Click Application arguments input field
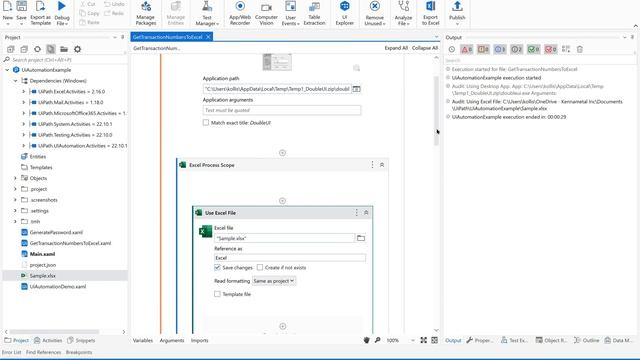The height and width of the screenshot is (360, 640). (282, 110)
